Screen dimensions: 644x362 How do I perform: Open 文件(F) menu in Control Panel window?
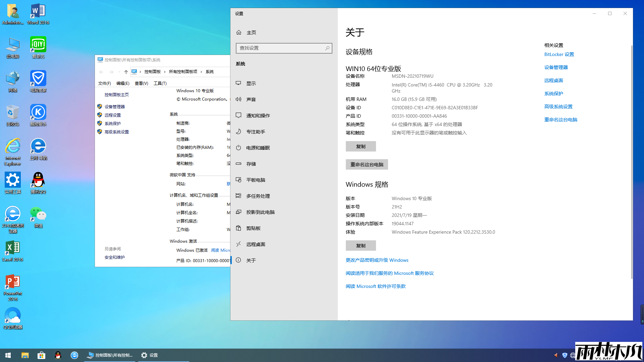point(104,83)
